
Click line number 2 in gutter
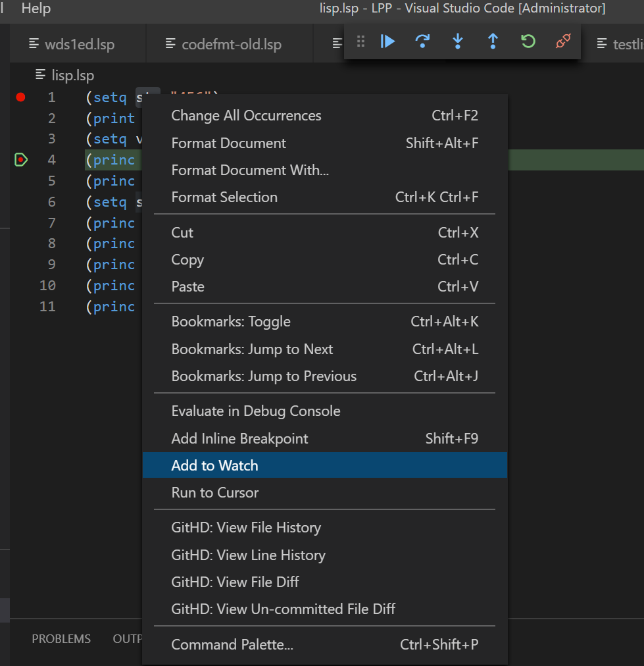pyautogui.click(x=52, y=118)
